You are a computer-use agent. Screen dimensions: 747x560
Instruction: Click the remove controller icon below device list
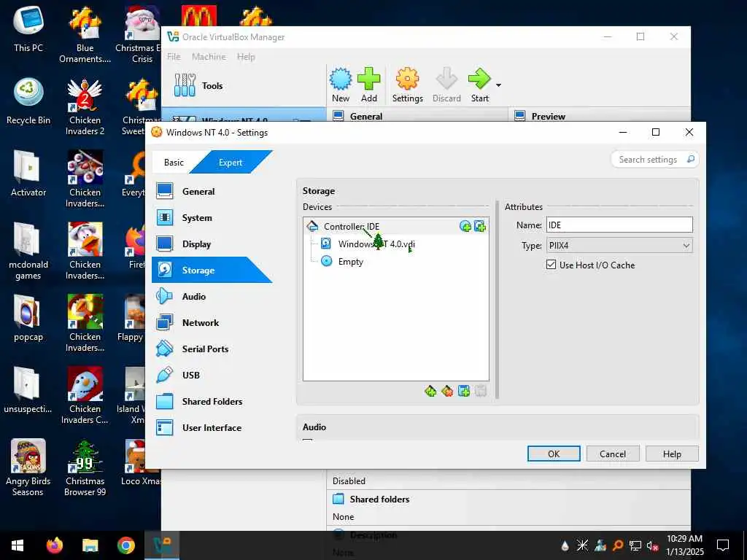(447, 391)
